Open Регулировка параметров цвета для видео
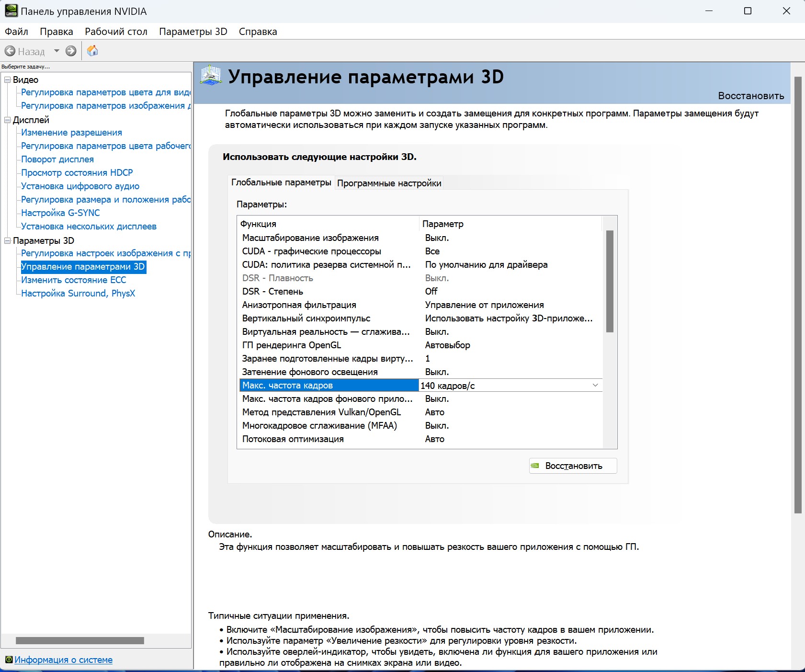Viewport: 805px width, 672px height. (x=106, y=92)
